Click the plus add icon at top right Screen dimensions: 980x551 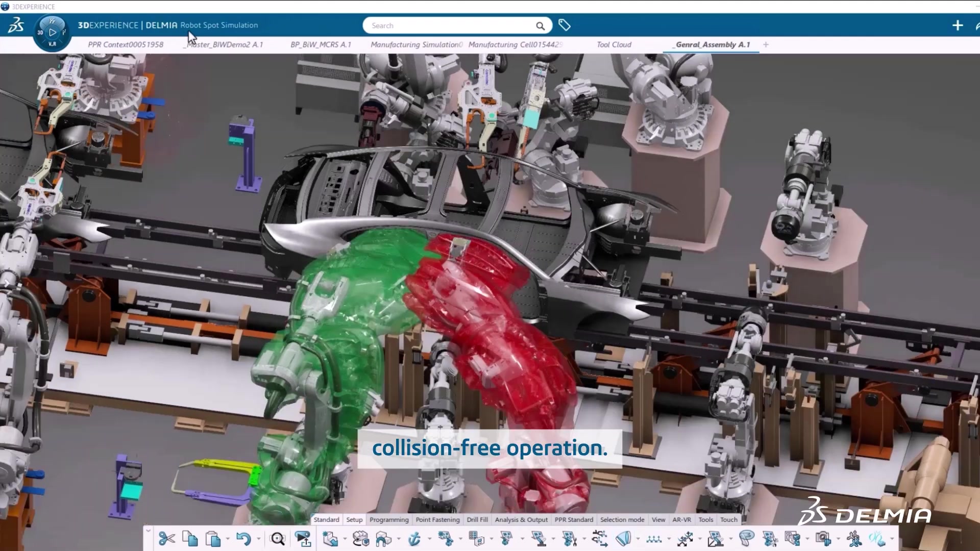(x=958, y=26)
